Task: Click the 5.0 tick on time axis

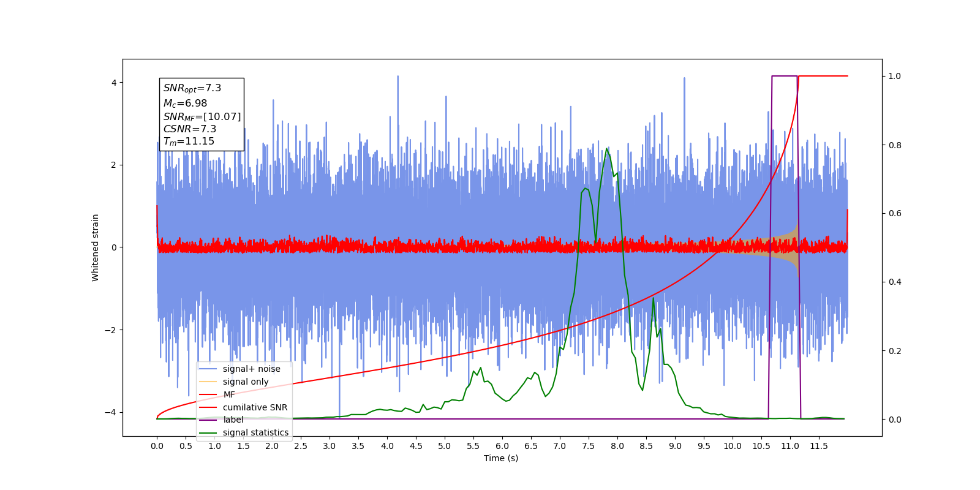Action: [445, 446]
